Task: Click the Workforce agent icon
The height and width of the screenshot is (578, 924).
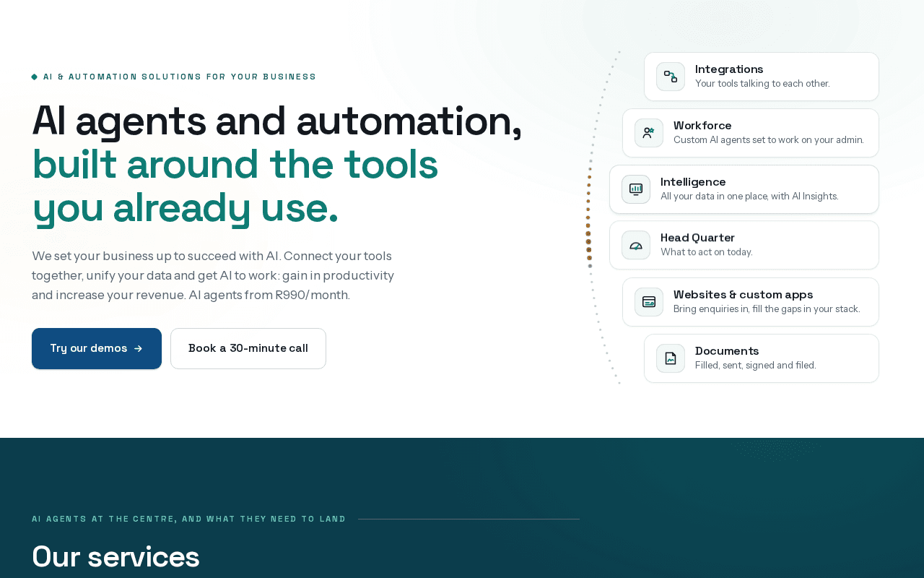Action: pos(649,133)
